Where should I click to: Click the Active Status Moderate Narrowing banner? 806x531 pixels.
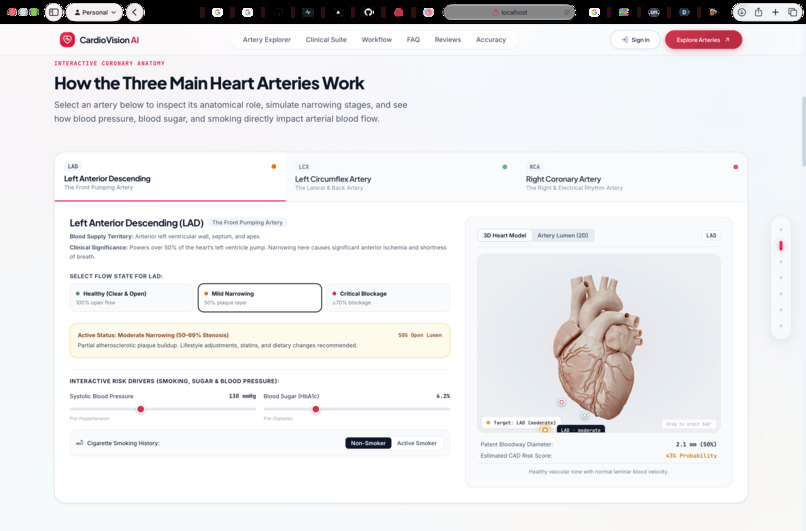tap(260, 340)
